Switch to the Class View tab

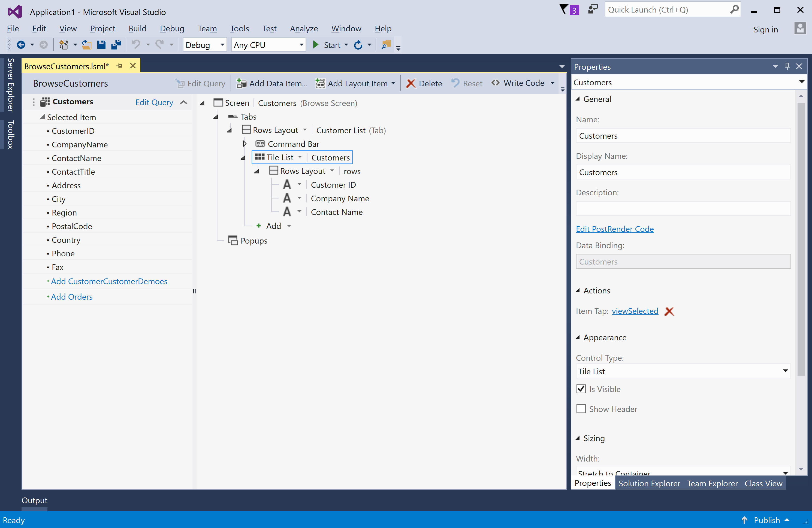coord(763,483)
